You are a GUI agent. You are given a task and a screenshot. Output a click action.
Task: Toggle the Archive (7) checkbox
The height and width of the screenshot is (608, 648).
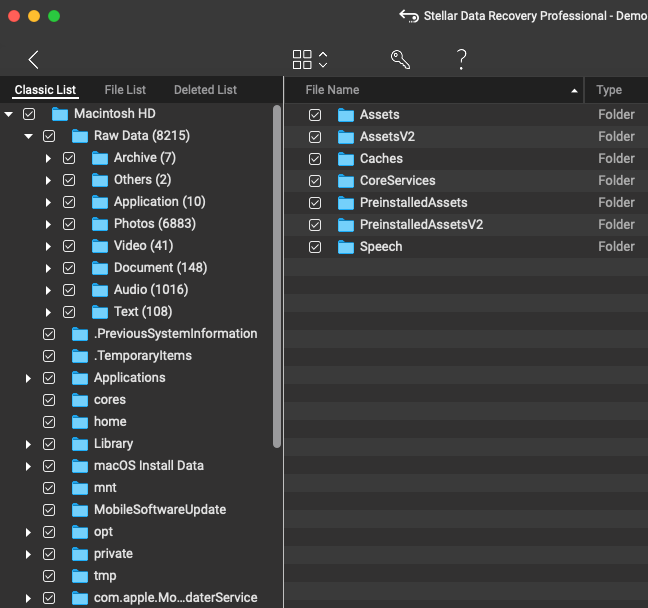click(69, 158)
